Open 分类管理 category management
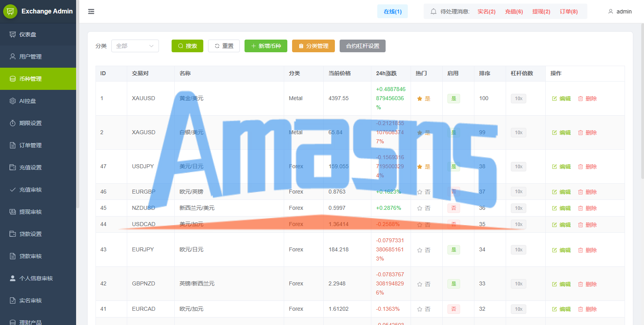 313,46
